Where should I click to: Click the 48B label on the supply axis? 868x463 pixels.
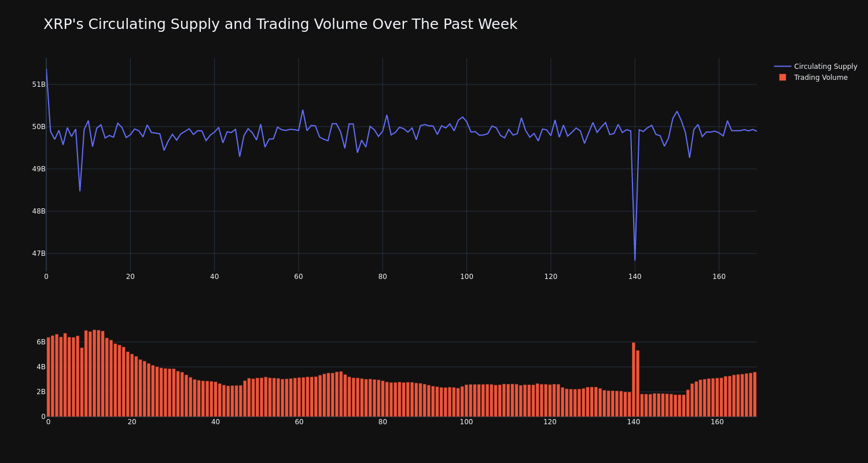coord(39,211)
